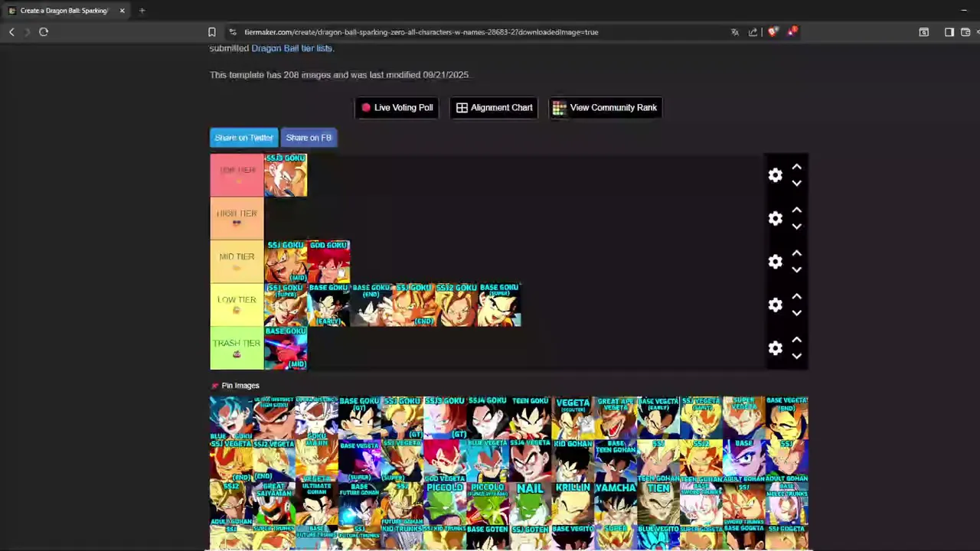Image resolution: width=980 pixels, height=551 pixels.
Task: Select the Low Tier label
Action: [237, 305]
